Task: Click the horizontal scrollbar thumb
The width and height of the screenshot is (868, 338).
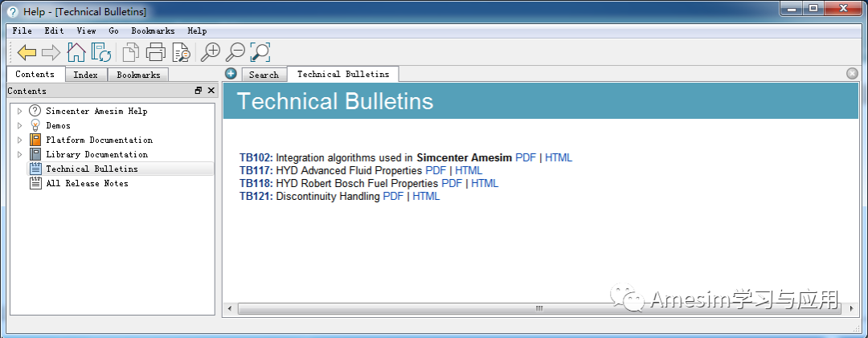Action: click(x=539, y=308)
